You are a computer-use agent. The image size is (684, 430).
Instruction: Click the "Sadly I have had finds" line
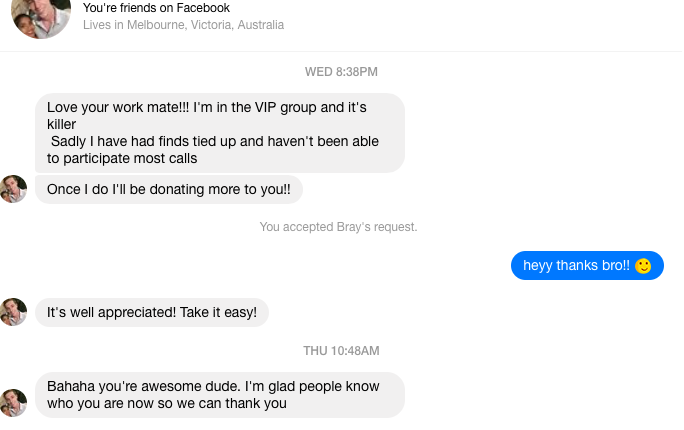click(x=214, y=141)
